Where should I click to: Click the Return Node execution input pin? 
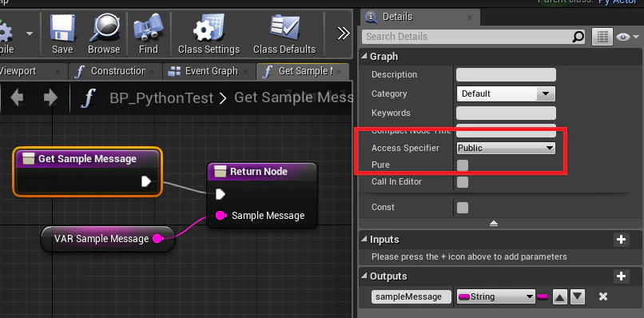pyautogui.click(x=221, y=194)
